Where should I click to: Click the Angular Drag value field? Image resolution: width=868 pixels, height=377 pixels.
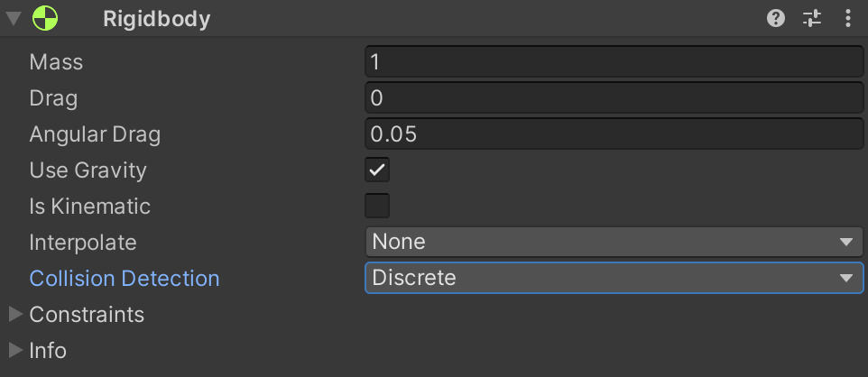(x=614, y=134)
